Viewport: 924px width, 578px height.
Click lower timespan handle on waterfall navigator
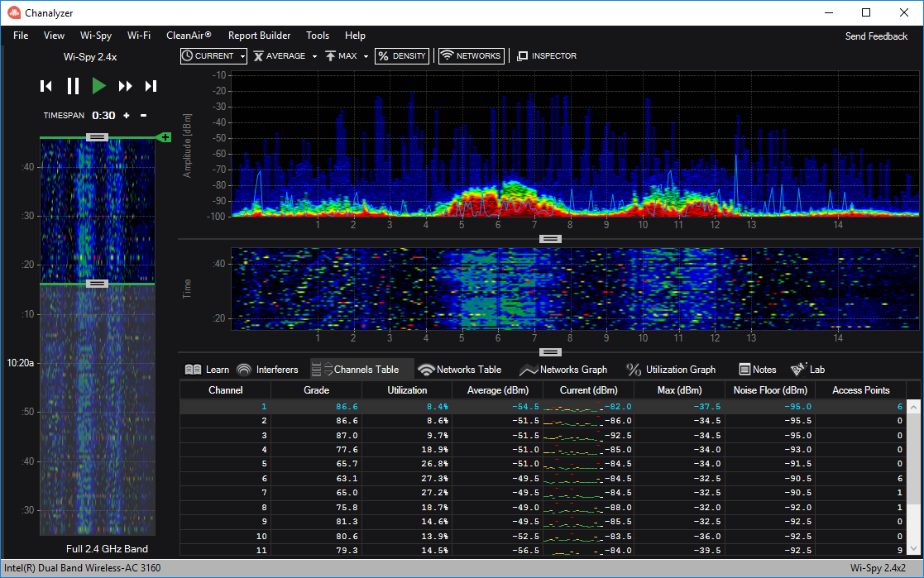[97, 284]
